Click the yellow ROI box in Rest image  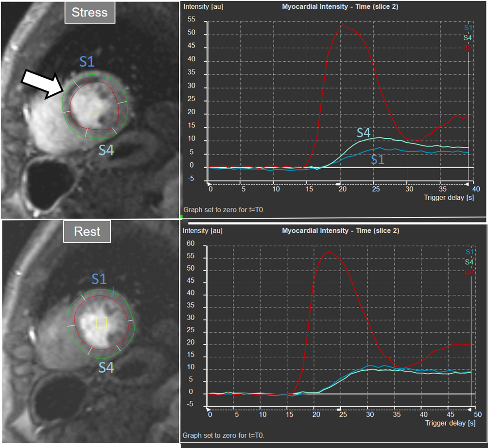pos(101,323)
